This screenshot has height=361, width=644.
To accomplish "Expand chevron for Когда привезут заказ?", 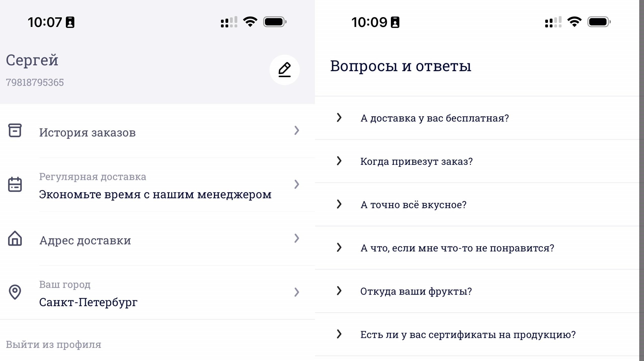I will pyautogui.click(x=339, y=161).
